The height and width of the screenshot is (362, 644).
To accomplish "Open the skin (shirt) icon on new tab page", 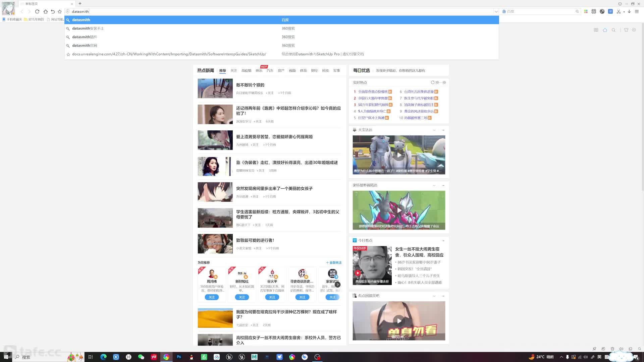I will (626, 30).
